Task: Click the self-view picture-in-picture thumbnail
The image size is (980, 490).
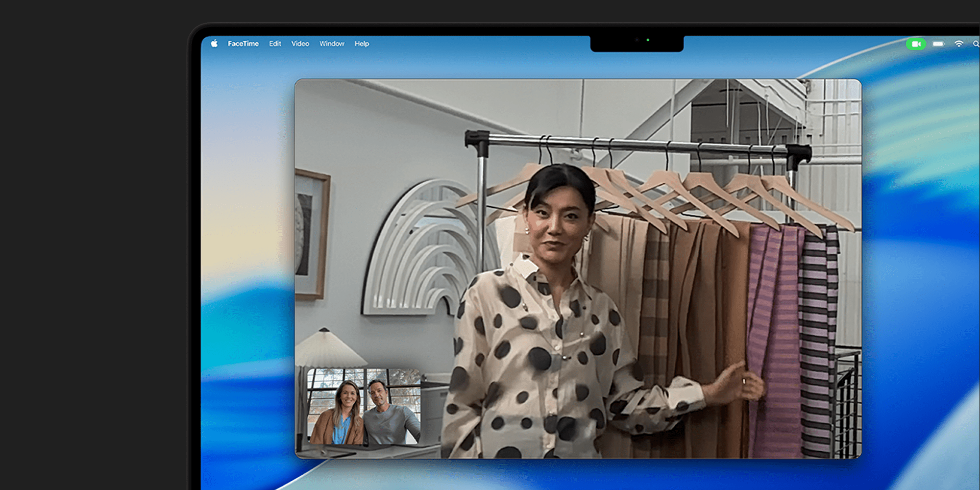Action: tap(364, 406)
